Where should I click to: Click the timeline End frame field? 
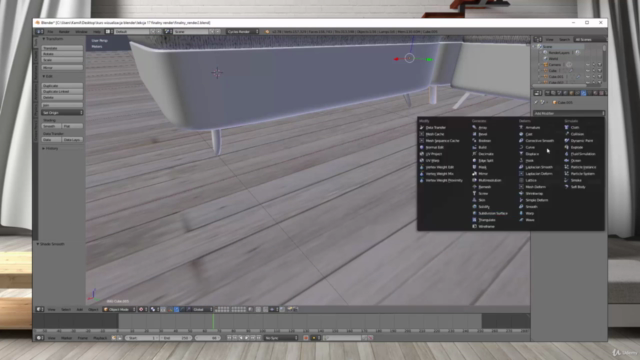click(x=176, y=338)
